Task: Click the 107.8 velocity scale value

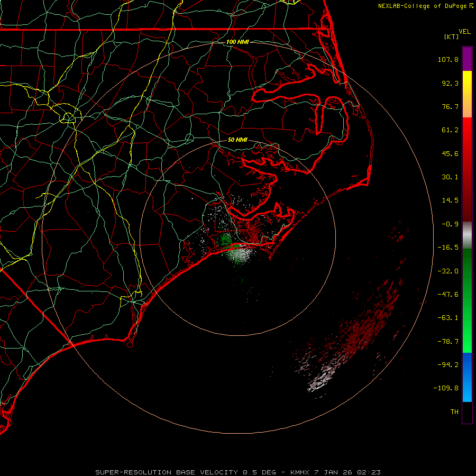Action: pos(448,59)
